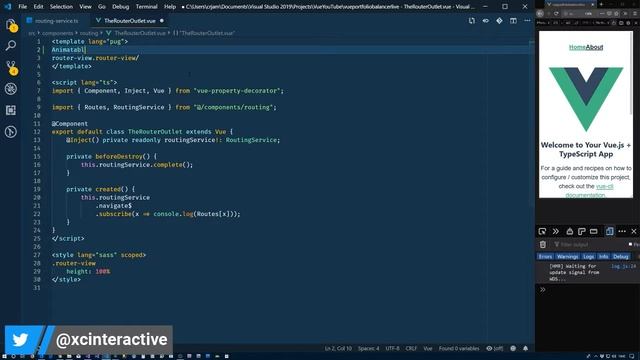Image resolution: width=640 pixels, height=360 pixels.
Task: Open devtools ellipsis options menu
Action: tap(622, 231)
